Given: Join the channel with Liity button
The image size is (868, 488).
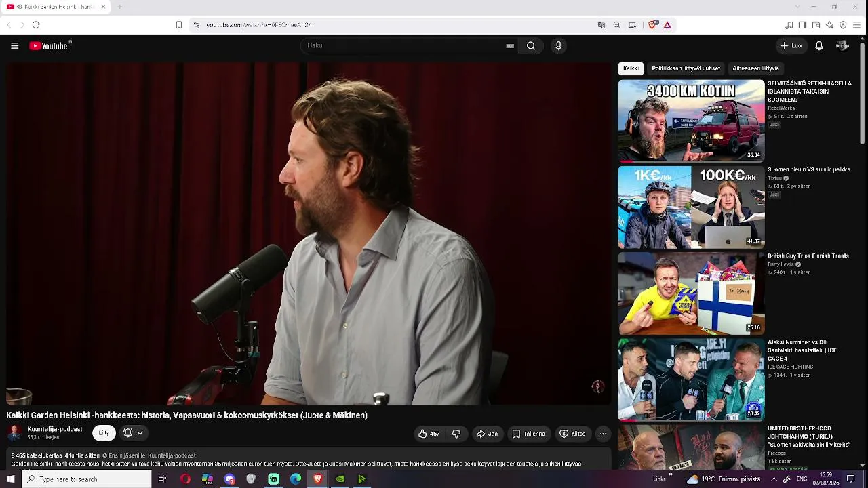Looking at the screenshot, I should coord(104,433).
